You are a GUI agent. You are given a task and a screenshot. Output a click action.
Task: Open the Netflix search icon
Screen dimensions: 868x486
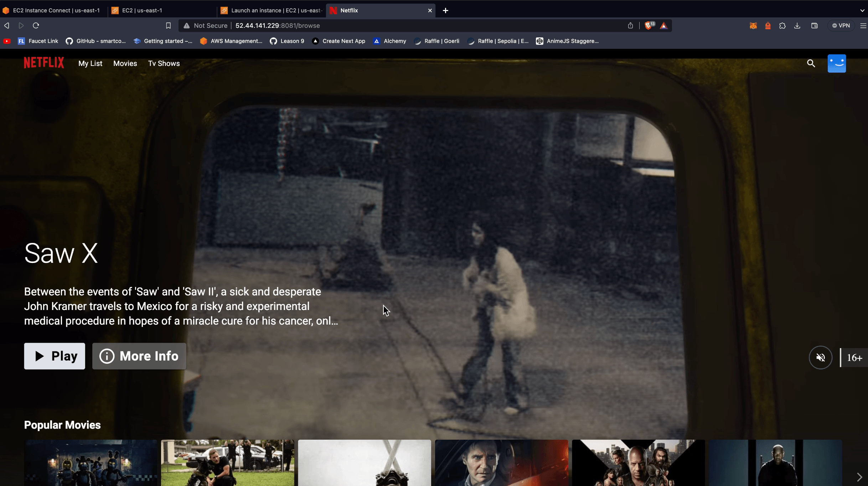(811, 63)
